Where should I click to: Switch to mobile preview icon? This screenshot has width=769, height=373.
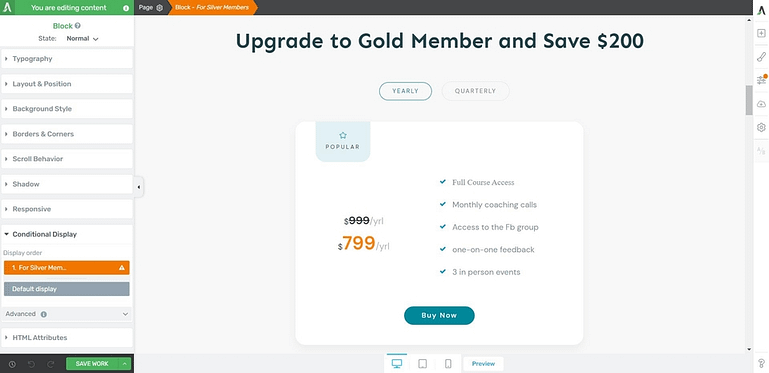(x=448, y=364)
